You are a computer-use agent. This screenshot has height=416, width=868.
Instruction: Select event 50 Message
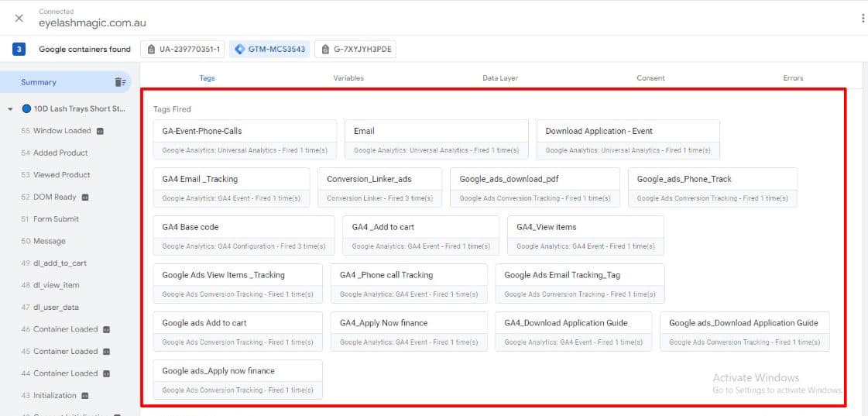(43, 241)
